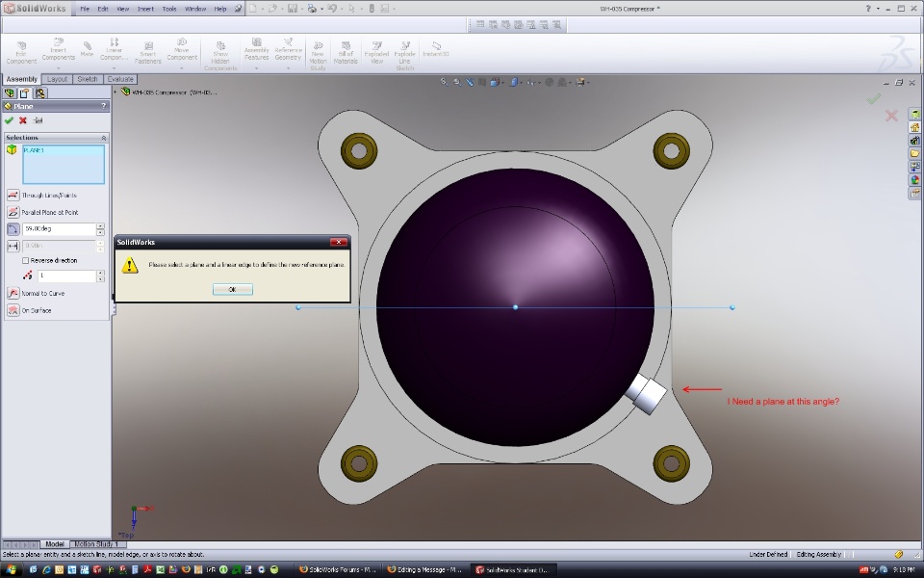Viewport: 924px width, 578px height.
Task: Toggle the offset distance plane option
Action: (x=13, y=247)
